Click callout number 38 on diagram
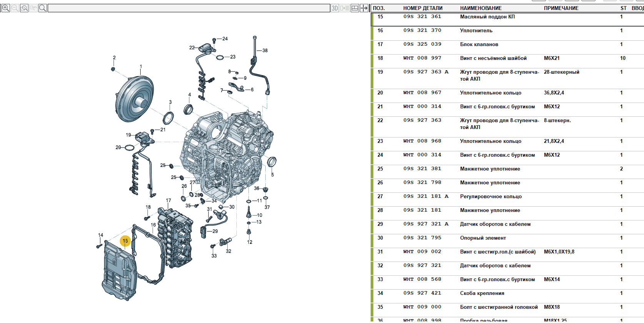The width and height of the screenshot is (644, 323). (x=265, y=50)
